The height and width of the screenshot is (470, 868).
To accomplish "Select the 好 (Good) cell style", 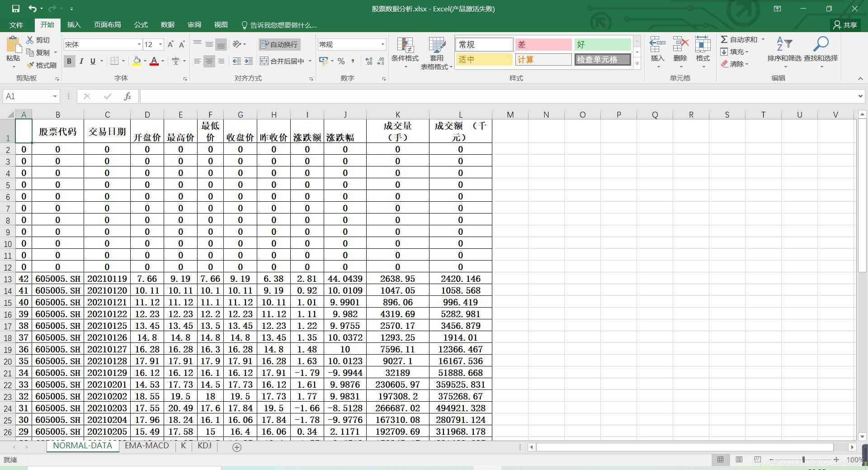I will [602, 44].
